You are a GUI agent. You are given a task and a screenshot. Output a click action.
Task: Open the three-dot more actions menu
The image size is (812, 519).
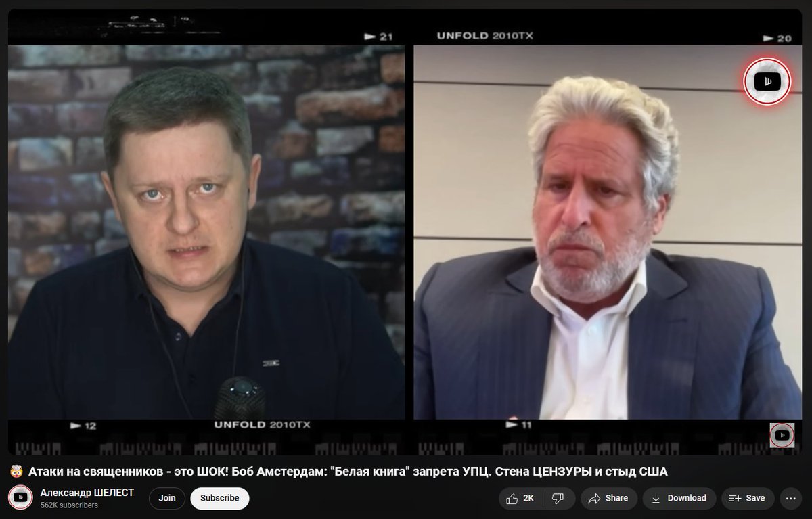coord(790,498)
